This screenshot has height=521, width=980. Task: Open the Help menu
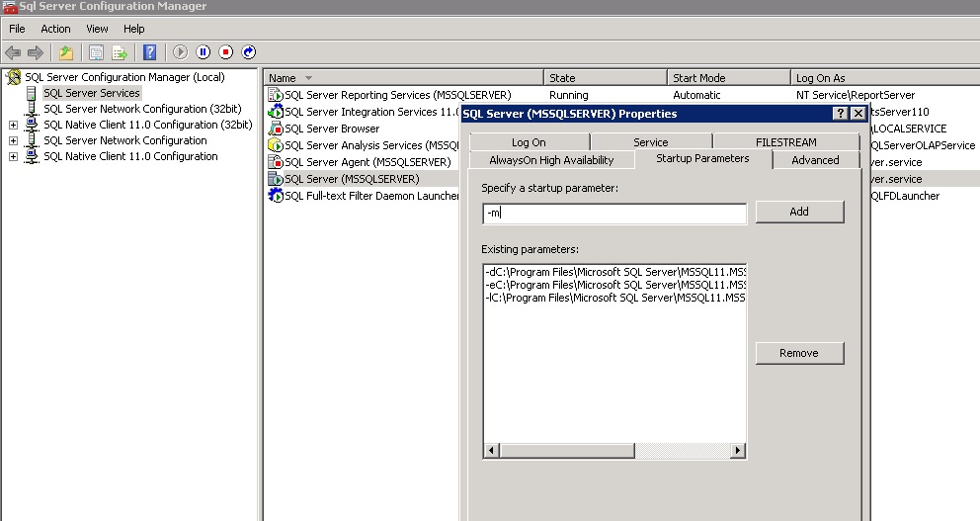click(133, 29)
